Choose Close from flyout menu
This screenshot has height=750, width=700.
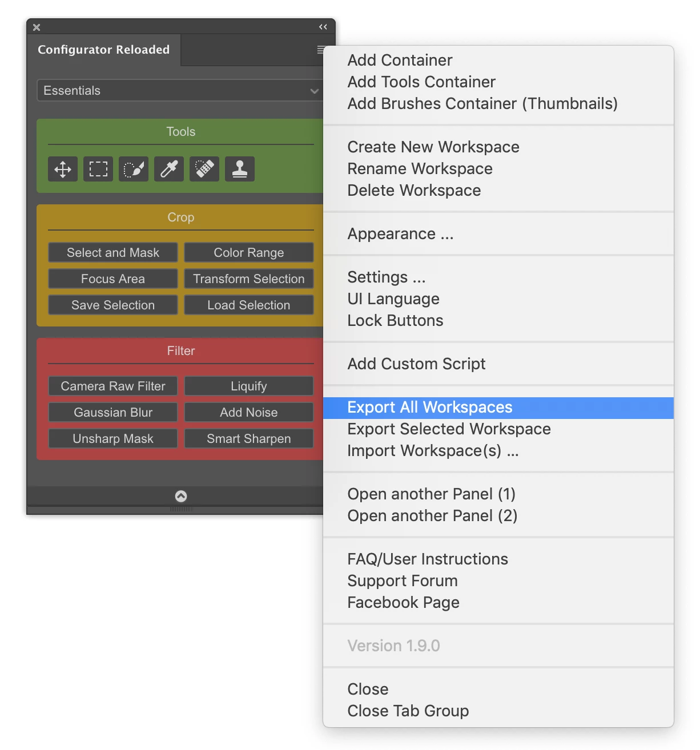498,689
